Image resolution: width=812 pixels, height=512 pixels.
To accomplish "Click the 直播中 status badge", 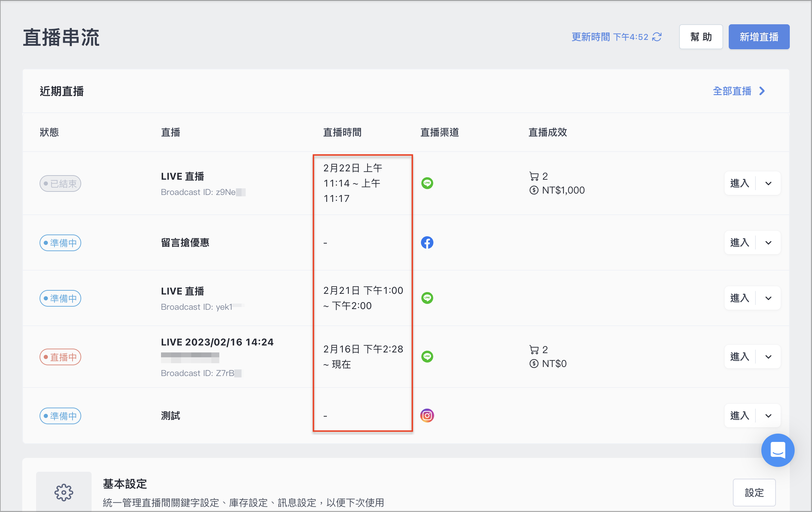I will [x=60, y=357].
